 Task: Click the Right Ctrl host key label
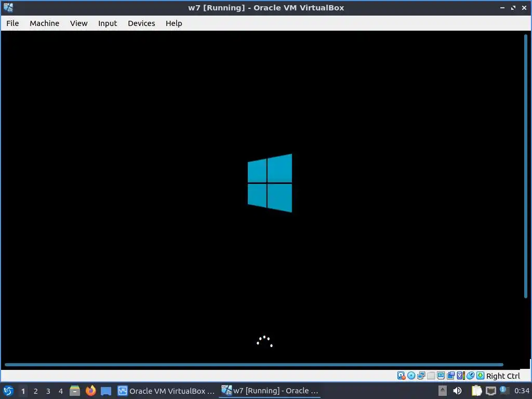point(503,376)
